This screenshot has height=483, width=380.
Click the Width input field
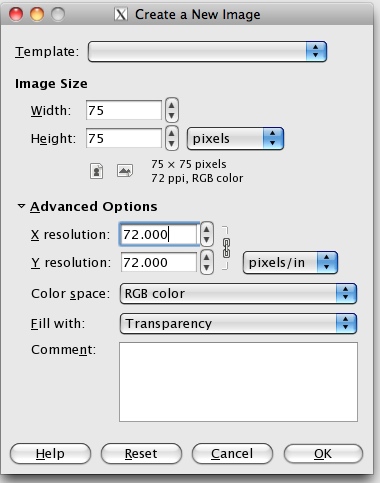tap(124, 110)
